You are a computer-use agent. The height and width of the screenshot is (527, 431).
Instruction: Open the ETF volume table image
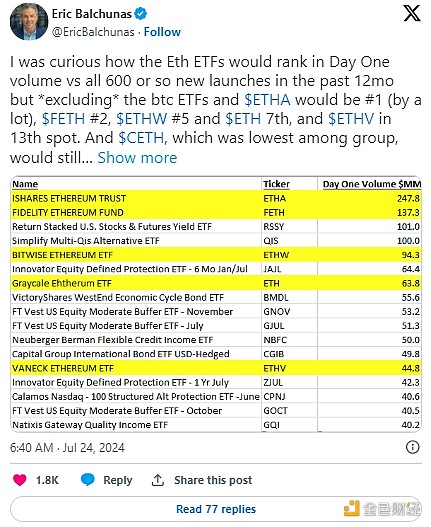tap(216, 304)
